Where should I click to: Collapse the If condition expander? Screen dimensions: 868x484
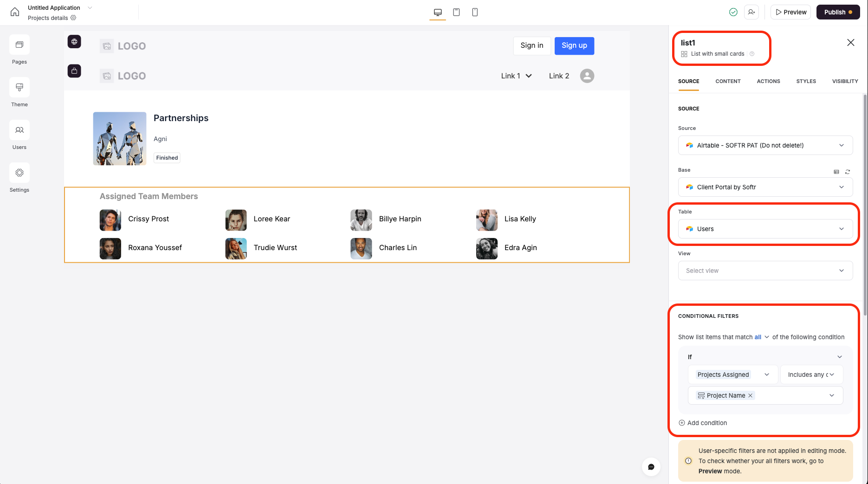pos(839,357)
